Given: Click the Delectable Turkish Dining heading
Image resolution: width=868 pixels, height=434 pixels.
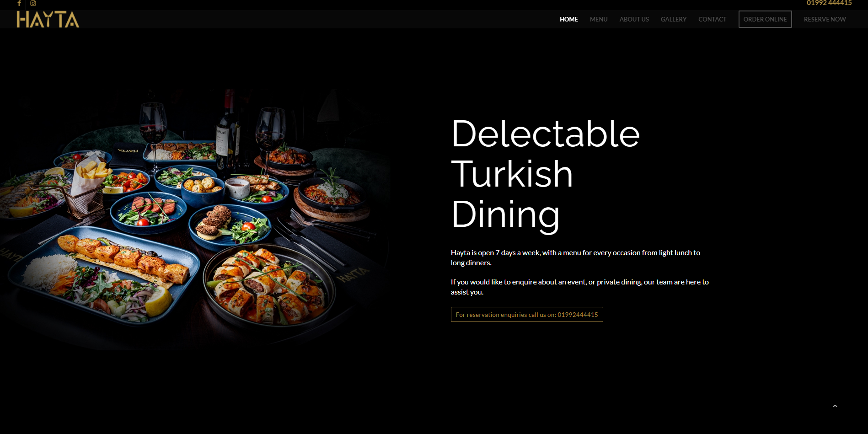Looking at the screenshot, I should (x=545, y=174).
